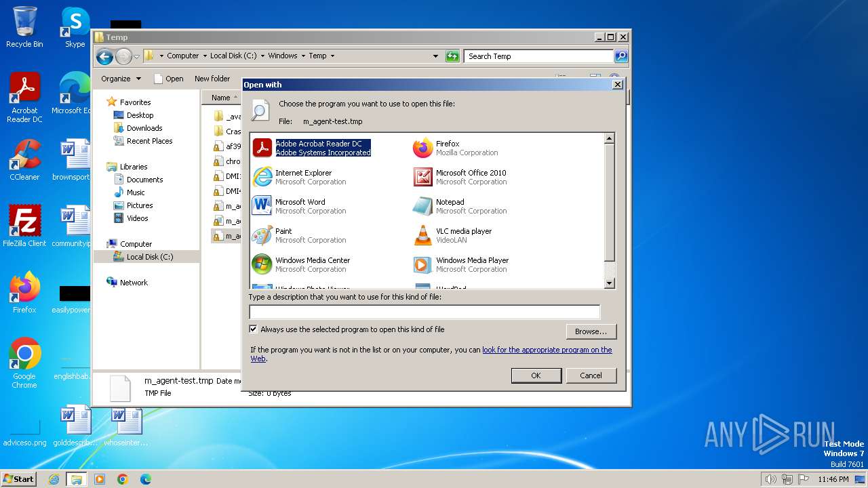Screen dimensions: 868x488
Task: Open Internet Explorer from taskbar
Action: click(54, 479)
